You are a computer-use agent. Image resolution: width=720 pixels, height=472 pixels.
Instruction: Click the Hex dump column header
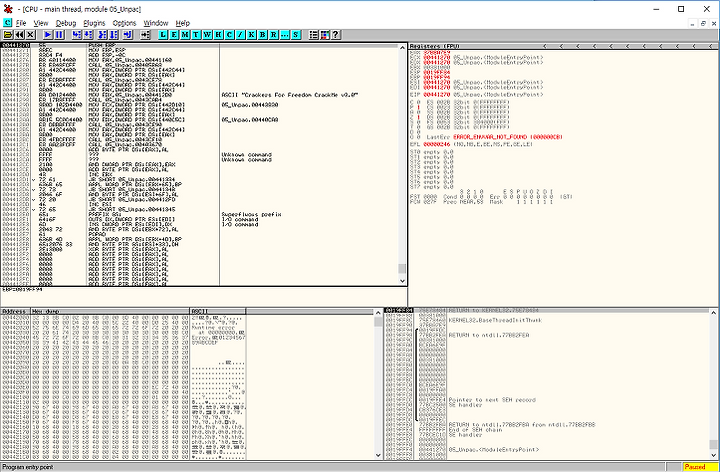pos(110,311)
